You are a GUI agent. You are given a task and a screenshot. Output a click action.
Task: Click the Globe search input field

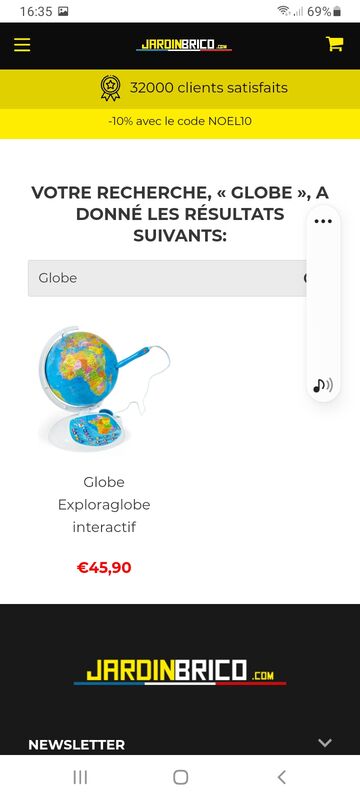pyautogui.click(x=167, y=278)
